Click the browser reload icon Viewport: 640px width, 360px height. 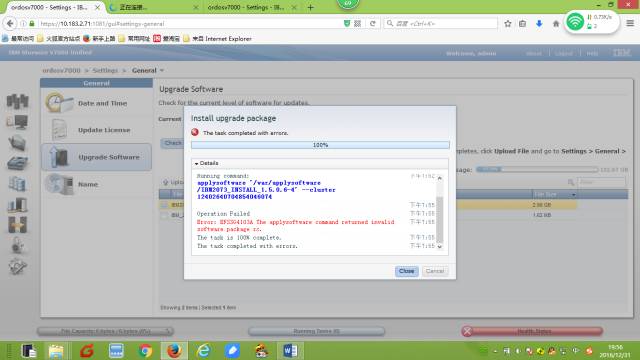click(x=373, y=24)
